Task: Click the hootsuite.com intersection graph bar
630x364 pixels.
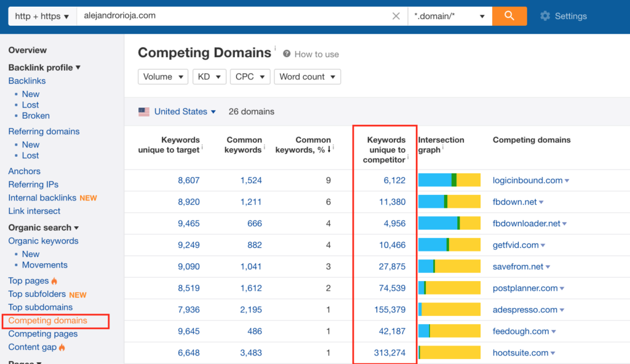Action: point(449,352)
